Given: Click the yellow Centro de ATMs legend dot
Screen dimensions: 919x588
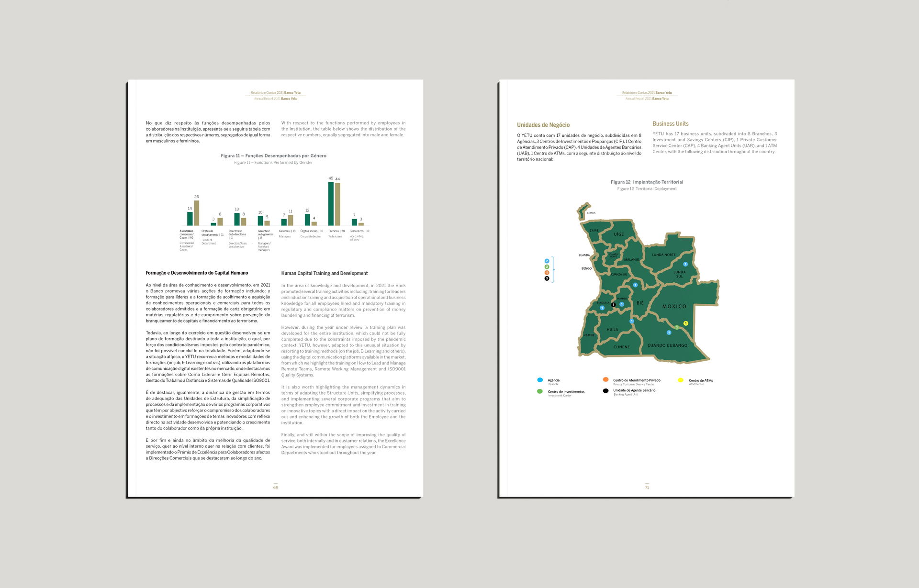Looking at the screenshot, I should 681,380.
